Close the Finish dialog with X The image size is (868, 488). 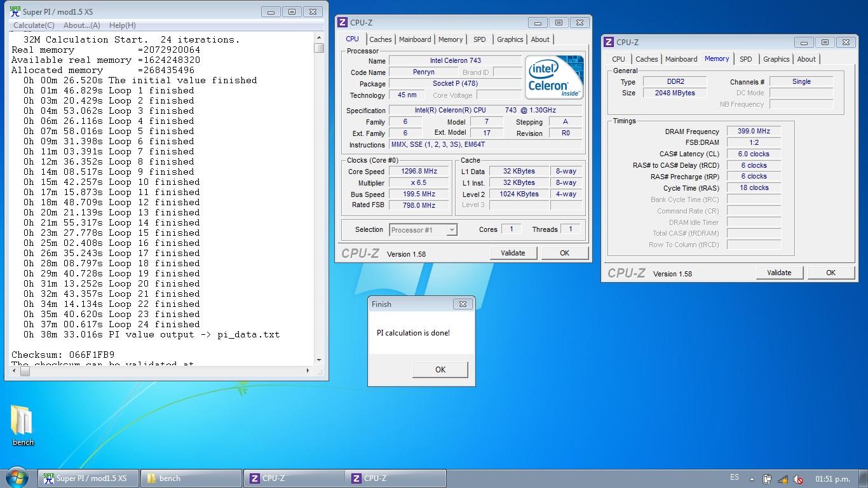pyautogui.click(x=463, y=304)
